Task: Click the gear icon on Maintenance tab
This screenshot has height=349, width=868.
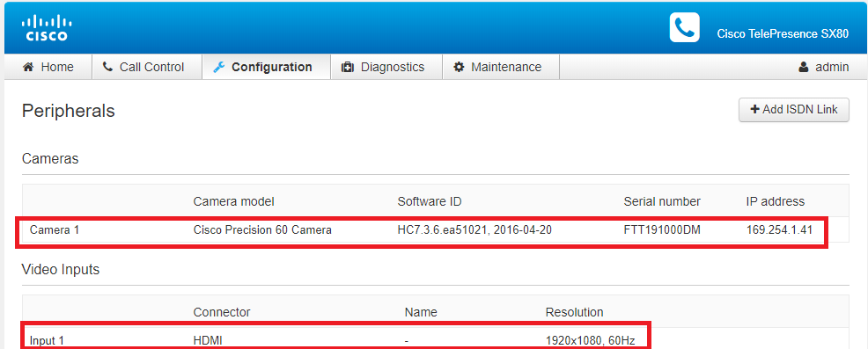Action: (x=459, y=67)
